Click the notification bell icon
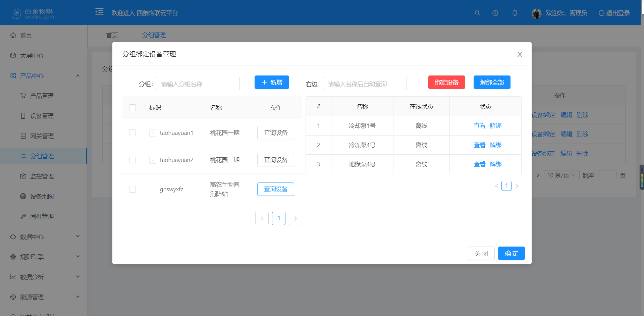This screenshot has height=316, width=644. [515, 13]
